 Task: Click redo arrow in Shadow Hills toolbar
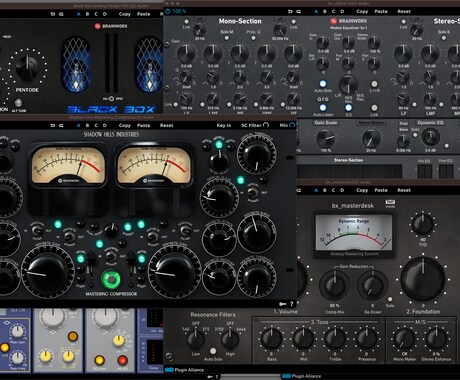click(61, 125)
